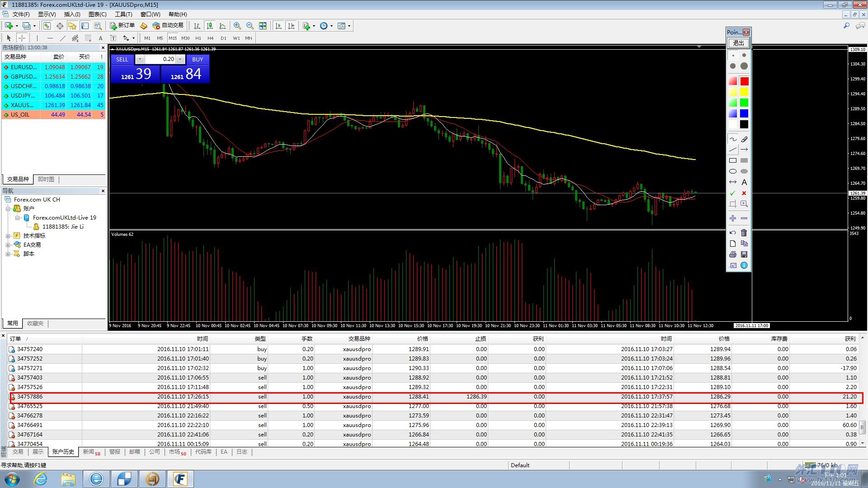Select the US_OIL row in market watch
The width and height of the screenshot is (868, 488).
[x=53, y=115]
